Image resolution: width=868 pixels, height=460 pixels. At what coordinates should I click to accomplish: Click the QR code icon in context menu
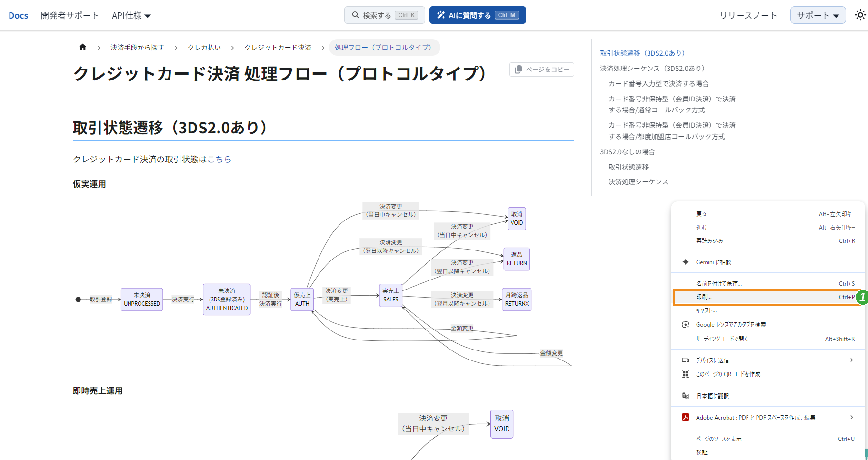[686, 374]
